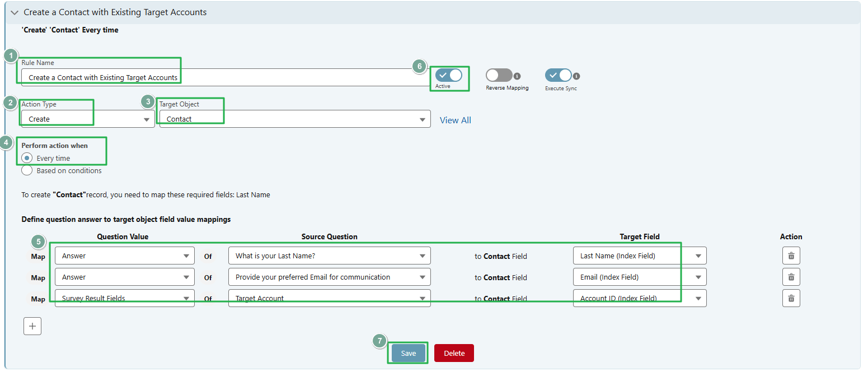
Task: Delete the Last Name mapping row
Action: pyautogui.click(x=791, y=256)
